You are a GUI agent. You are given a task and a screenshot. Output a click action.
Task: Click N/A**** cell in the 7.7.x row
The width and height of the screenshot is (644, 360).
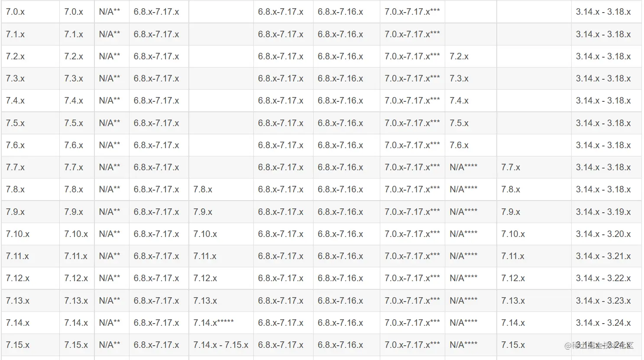(463, 167)
